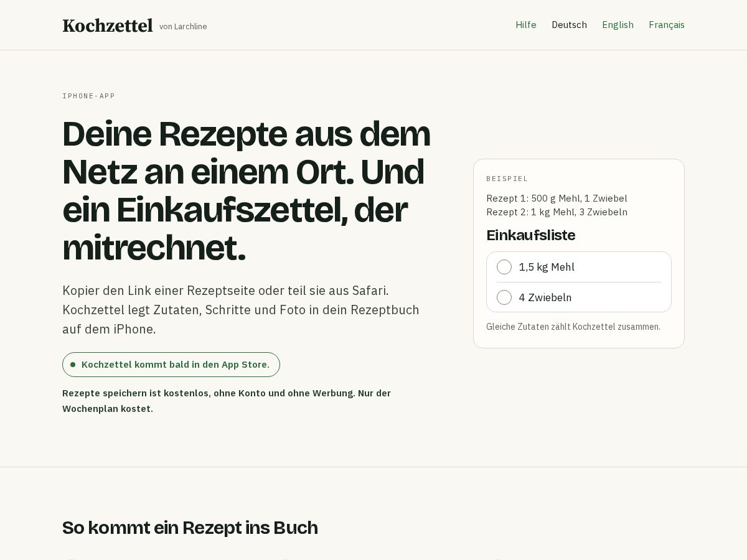This screenshot has width=747, height=560.
Task: Switch language to English
Action: [x=618, y=25]
